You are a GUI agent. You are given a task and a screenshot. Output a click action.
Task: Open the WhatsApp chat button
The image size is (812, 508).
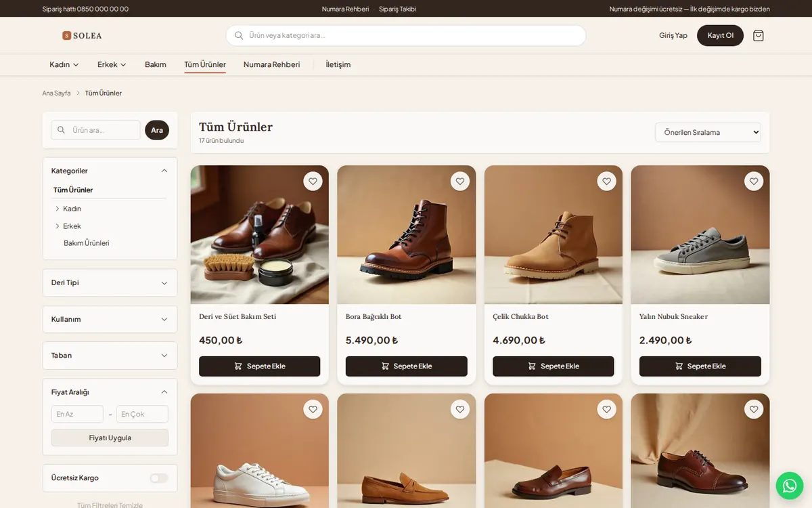(x=789, y=485)
